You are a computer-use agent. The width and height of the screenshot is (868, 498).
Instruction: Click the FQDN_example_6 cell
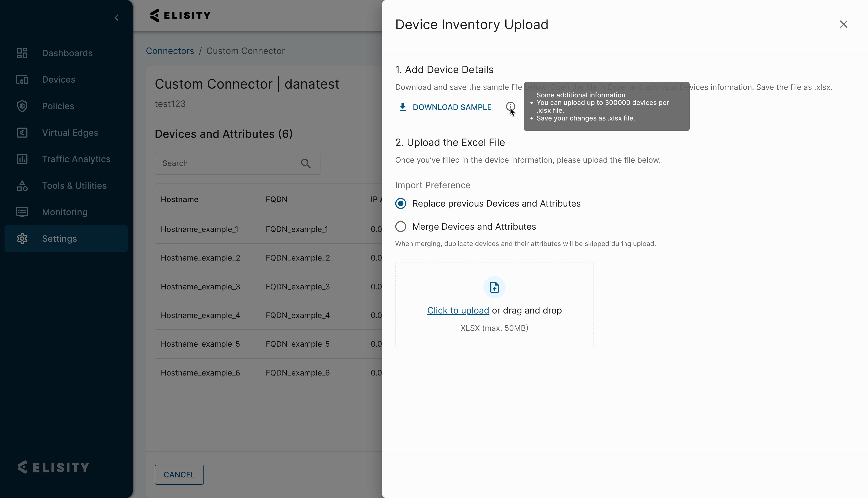tap(298, 373)
